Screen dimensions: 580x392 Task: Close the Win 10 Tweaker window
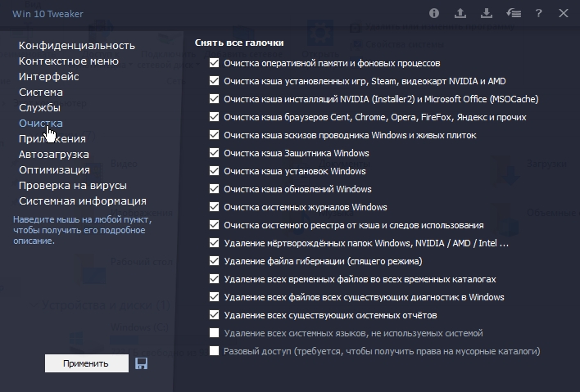point(564,14)
